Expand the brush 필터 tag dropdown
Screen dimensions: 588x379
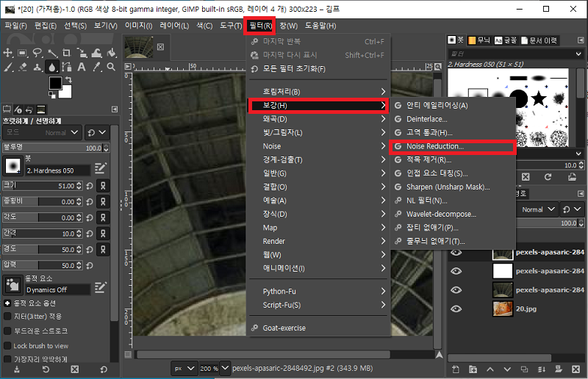coord(578,54)
